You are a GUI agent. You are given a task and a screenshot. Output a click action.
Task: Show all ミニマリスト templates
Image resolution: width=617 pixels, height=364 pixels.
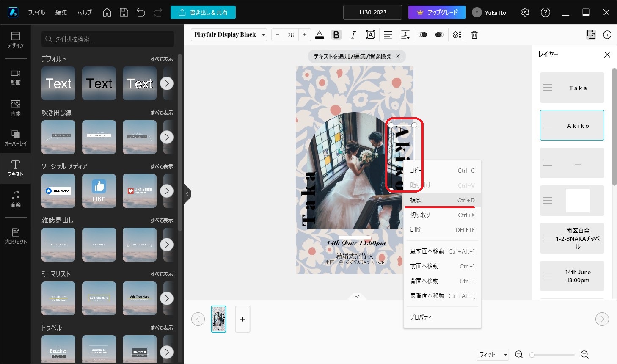(162, 274)
